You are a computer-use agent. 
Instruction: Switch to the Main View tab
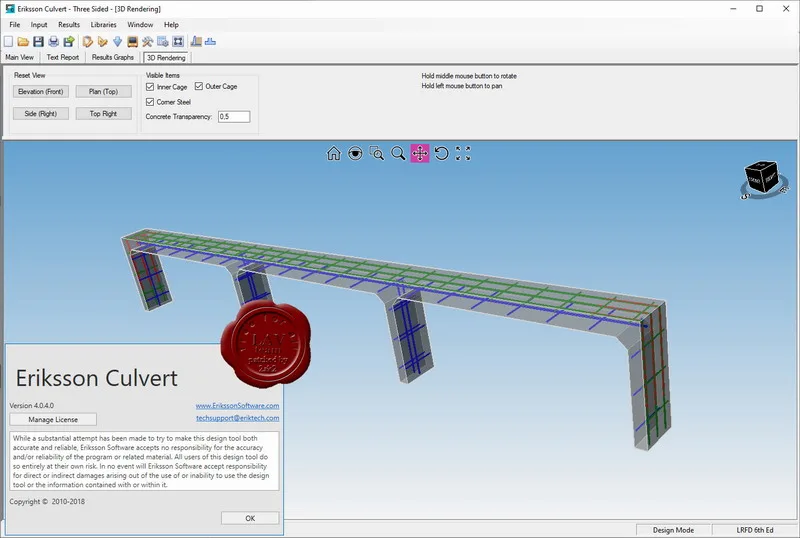pyautogui.click(x=20, y=57)
